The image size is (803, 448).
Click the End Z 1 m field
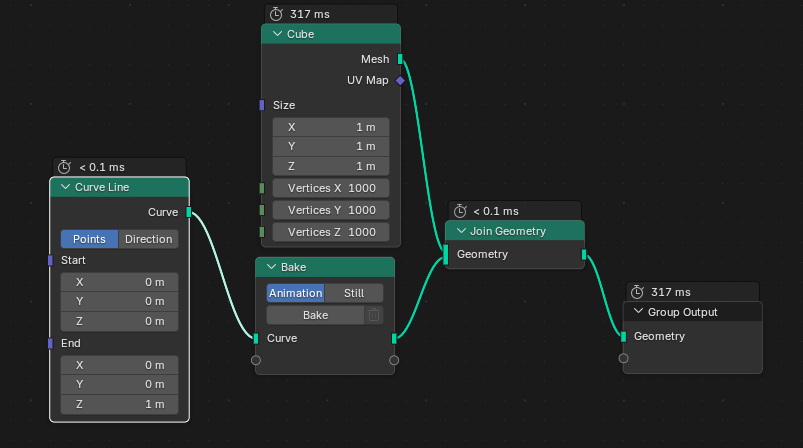point(119,404)
